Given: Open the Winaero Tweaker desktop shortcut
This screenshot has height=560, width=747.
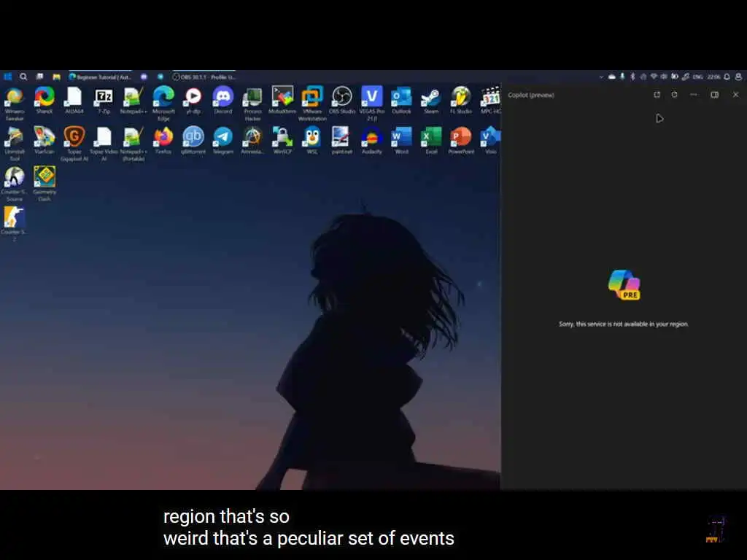Looking at the screenshot, I should pyautogui.click(x=15, y=104).
